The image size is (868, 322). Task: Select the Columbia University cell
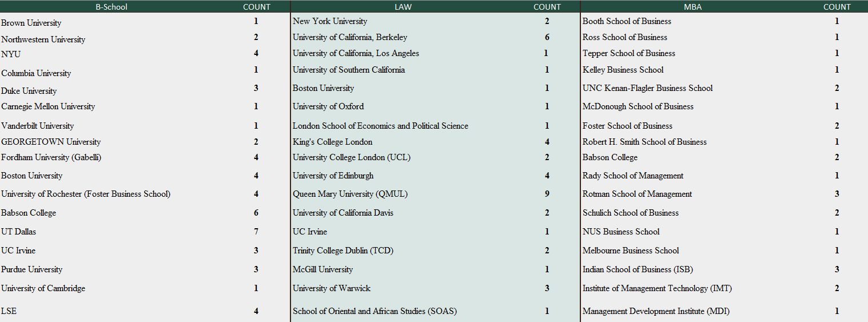36,73
